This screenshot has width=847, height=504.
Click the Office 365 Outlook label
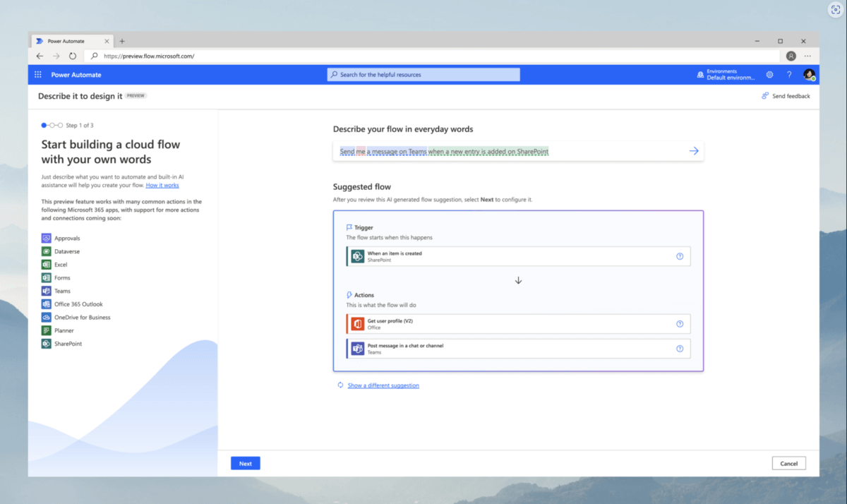[x=78, y=304]
